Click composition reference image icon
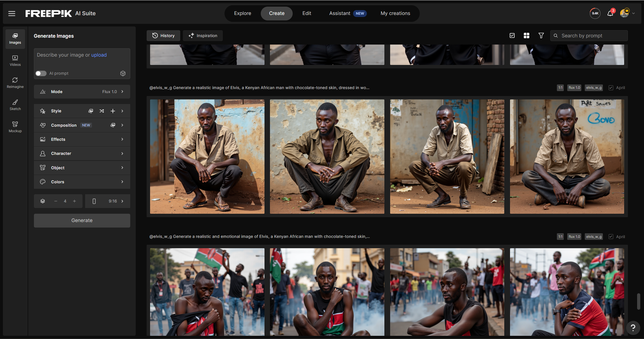Screen dimensions: 644x339 [x=113, y=125]
